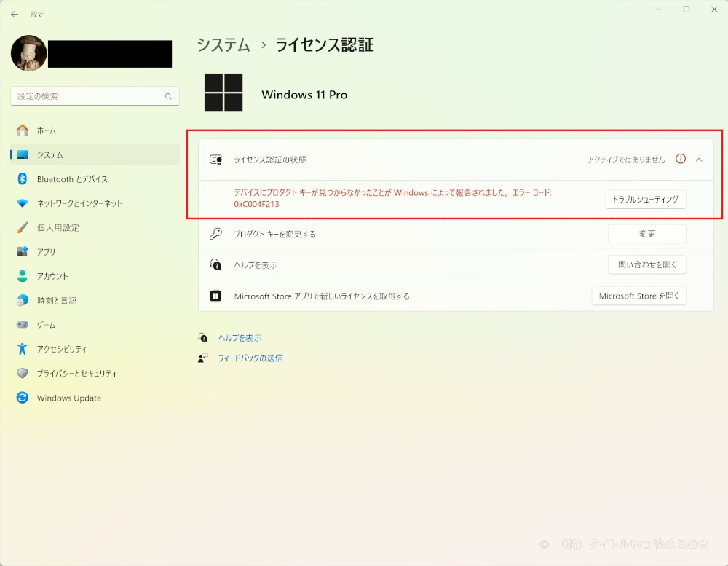728x566 pixels.
Task: Click the 変更 button for product key
Action: pos(646,234)
